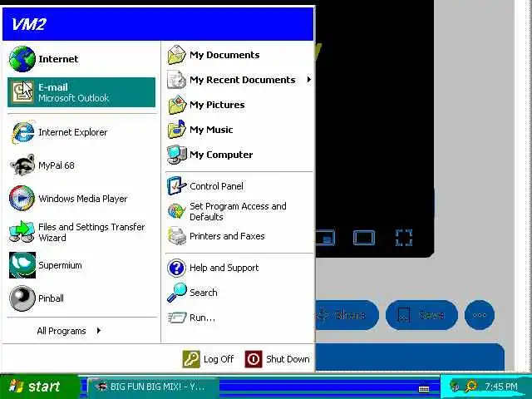Launch MyPal 68 raccoon icon
This screenshot has width=532, height=399.
tap(22, 165)
